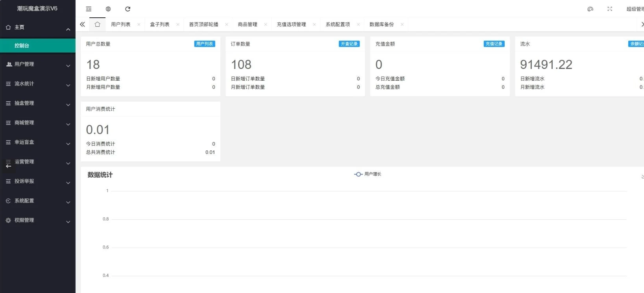This screenshot has width=644, height=293.
Task: Open the 用户列表 badge on user total card
Action: [x=205, y=44]
